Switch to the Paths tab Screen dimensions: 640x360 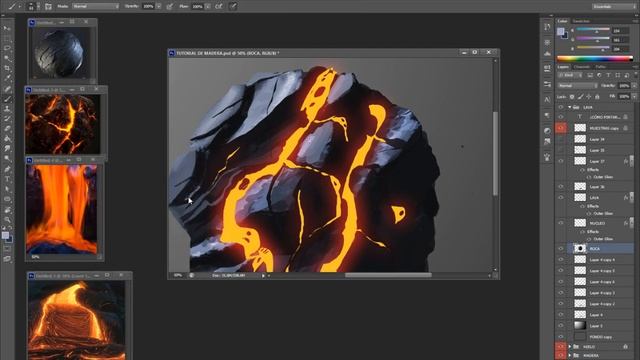(x=600, y=67)
